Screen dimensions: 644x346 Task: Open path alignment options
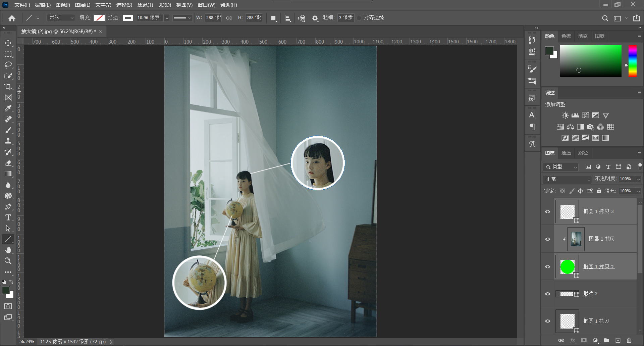(x=287, y=18)
